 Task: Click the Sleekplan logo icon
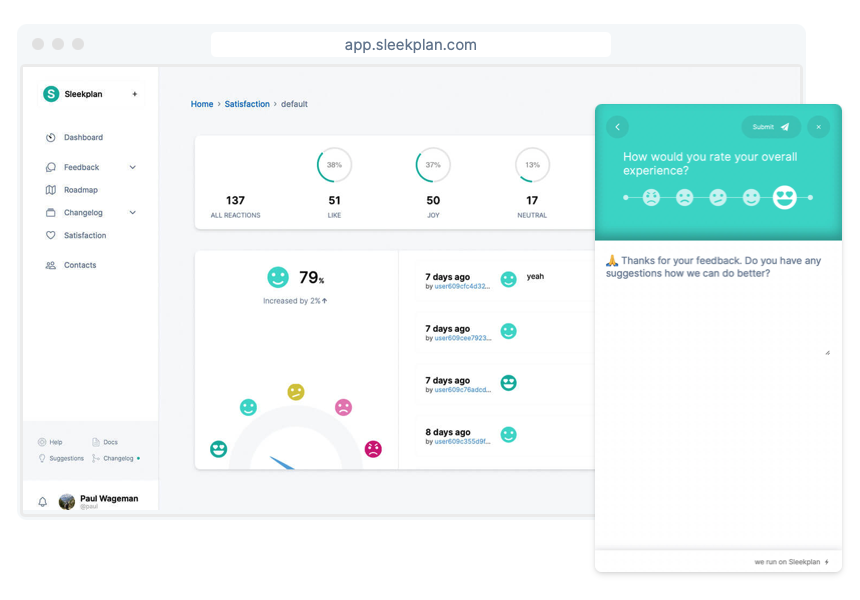tap(50, 93)
